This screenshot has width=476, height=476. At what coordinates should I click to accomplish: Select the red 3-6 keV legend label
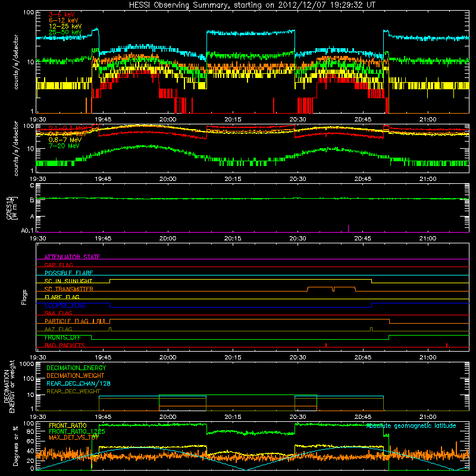[61, 14]
